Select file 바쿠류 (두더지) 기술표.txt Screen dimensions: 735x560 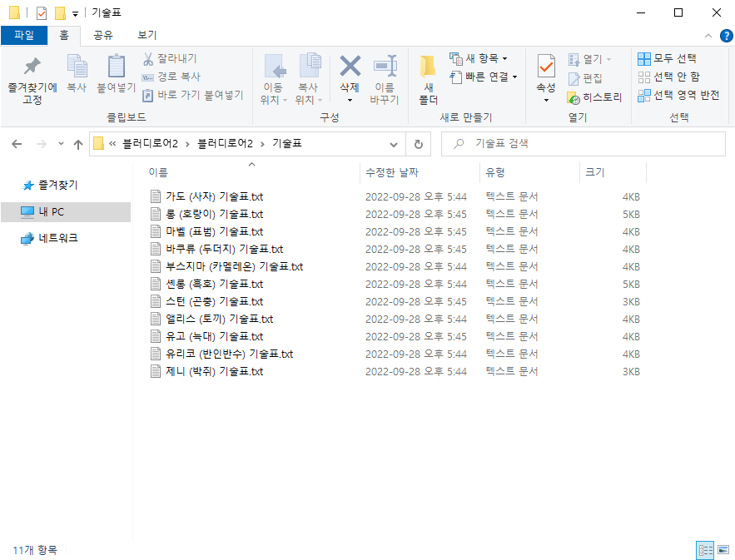coord(225,249)
